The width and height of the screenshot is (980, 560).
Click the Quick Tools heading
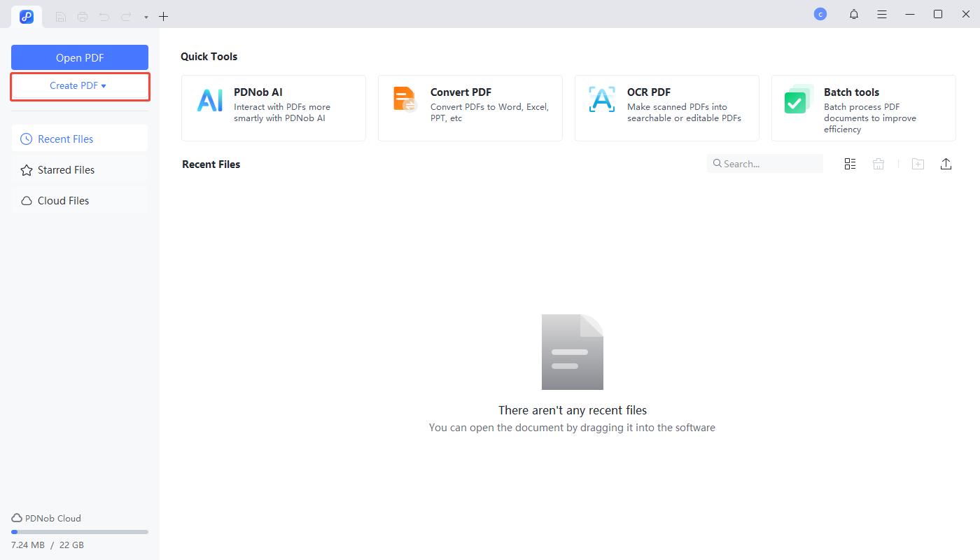209,56
